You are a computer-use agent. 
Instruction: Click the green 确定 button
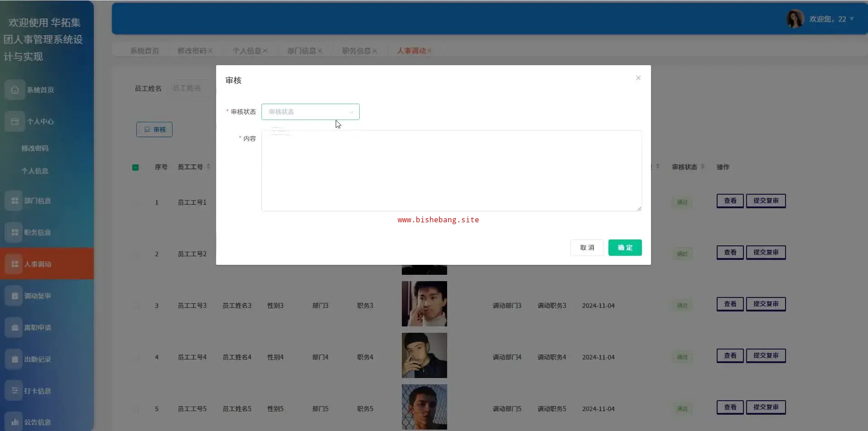pyautogui.click(x=625, y=248)
